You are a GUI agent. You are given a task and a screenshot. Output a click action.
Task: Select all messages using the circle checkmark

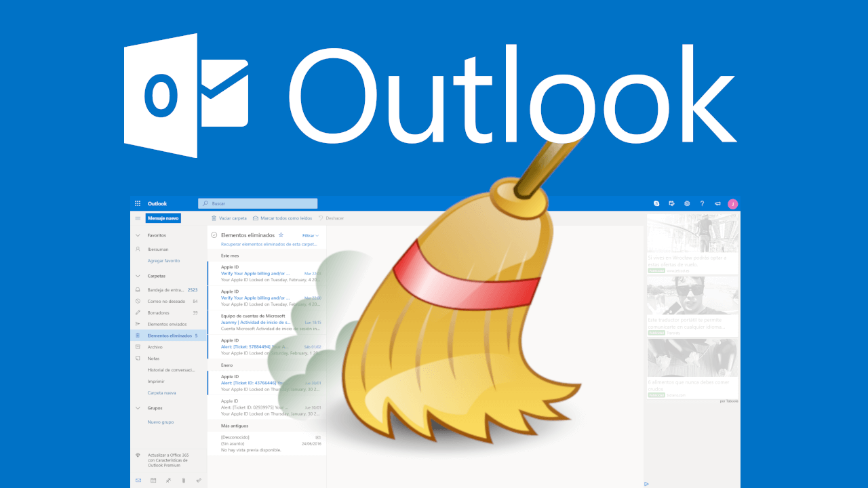pyautogui.click(x=214, y=235)
